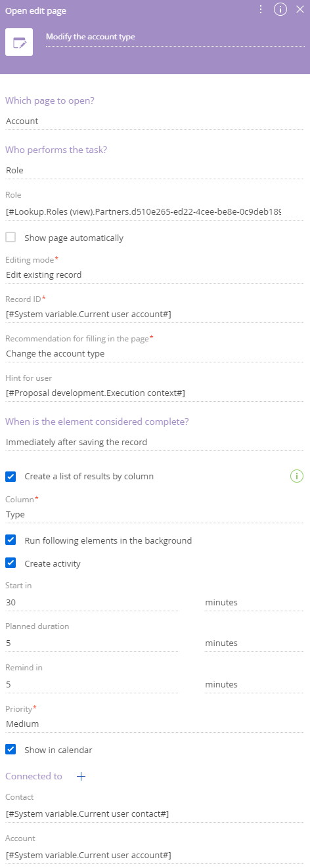Viewport: 310px width, 868px height.
Task: Open the 'Which page to open' Account dropdown
Action: (154, 121)
